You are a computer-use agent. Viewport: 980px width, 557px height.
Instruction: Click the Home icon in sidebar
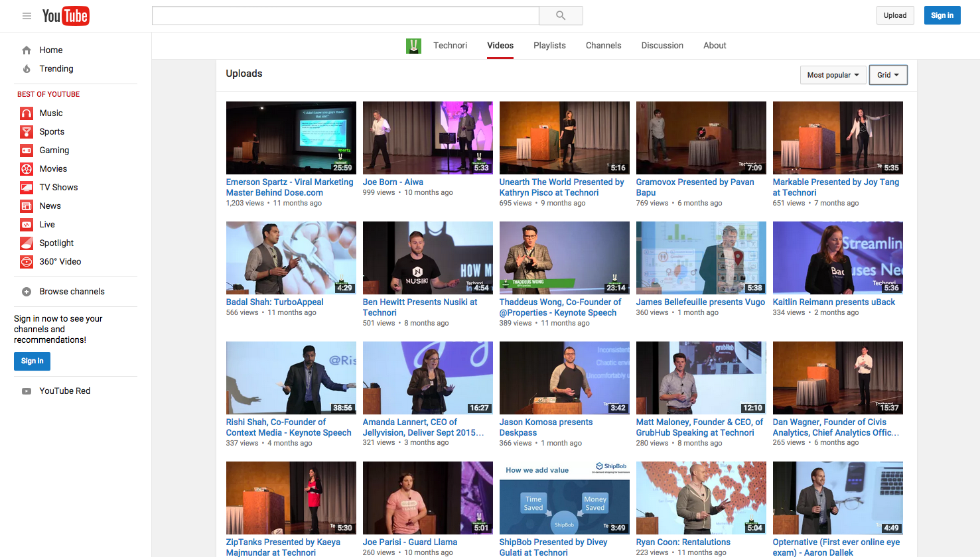[27, 50]
